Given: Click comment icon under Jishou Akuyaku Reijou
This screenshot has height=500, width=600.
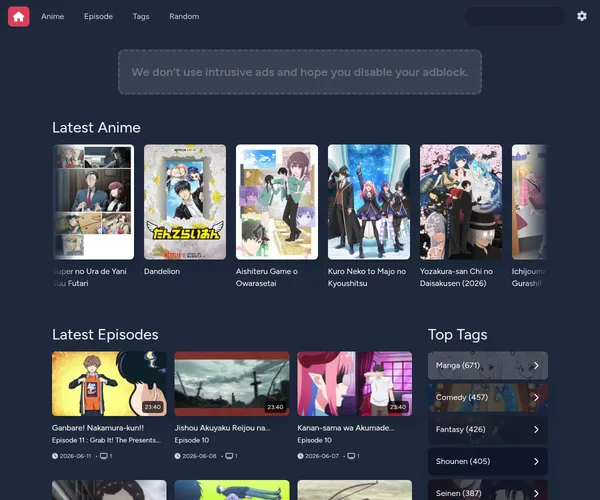Looking at the screenshot, I should pos(229,456).
